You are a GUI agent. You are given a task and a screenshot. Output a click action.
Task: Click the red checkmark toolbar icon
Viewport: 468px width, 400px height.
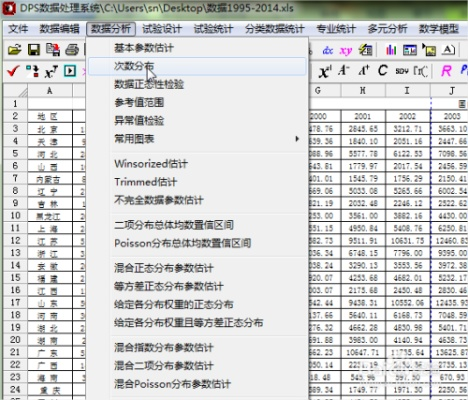[13, 71]
